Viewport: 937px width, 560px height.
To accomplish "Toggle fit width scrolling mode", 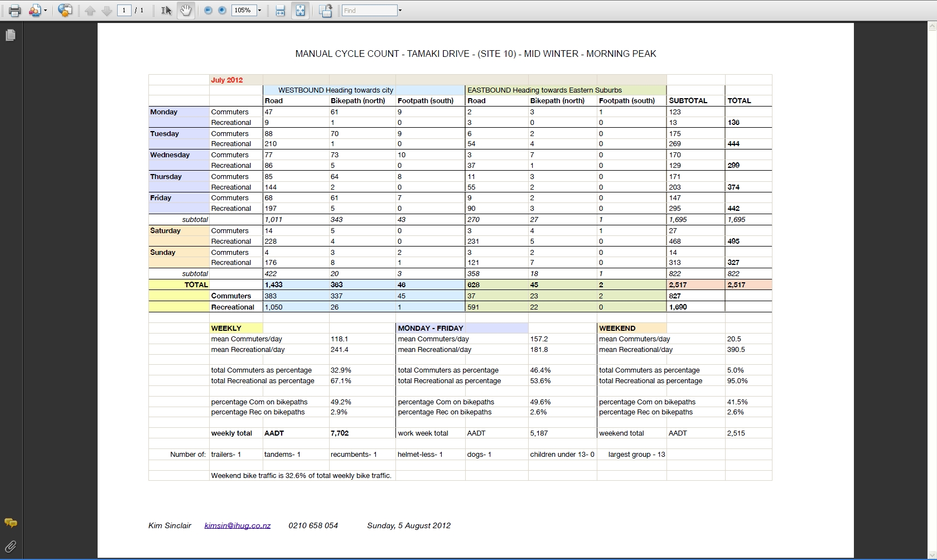I will coord(281,11).
